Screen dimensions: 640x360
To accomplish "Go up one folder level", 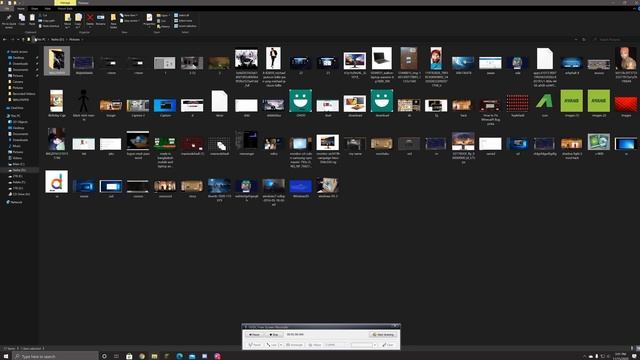I will tap(23, 40).
